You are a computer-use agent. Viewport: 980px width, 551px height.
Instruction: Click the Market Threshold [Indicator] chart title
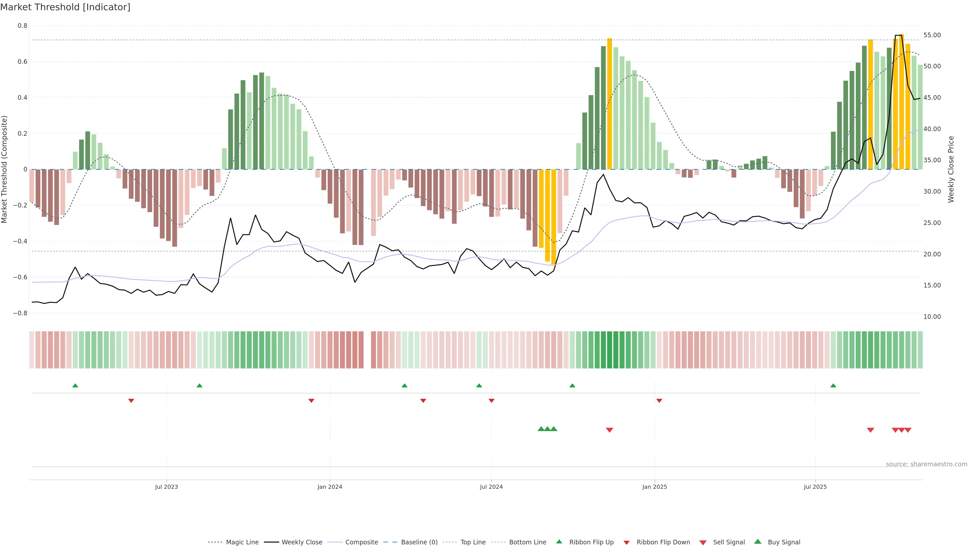click(x=65, y=7)
